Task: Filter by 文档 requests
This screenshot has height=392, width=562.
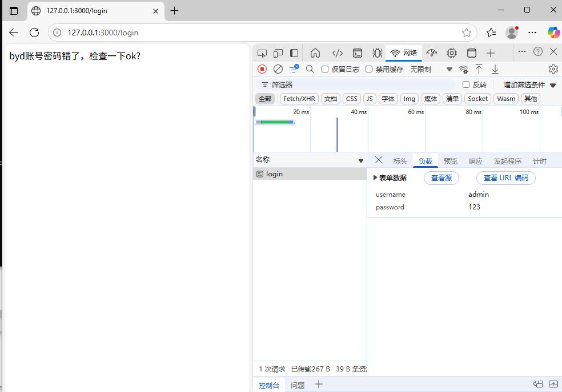Action: (x=331, y=99)
